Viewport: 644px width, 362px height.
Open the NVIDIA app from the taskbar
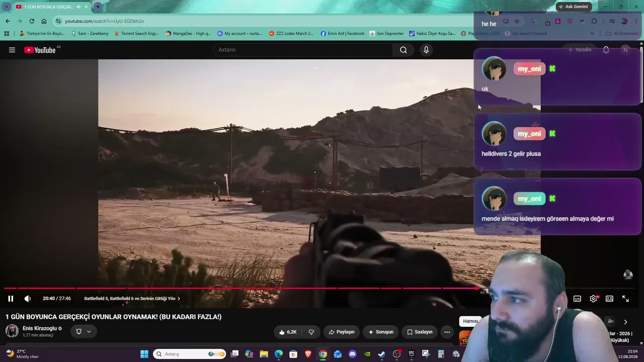(x=367, y=354)
